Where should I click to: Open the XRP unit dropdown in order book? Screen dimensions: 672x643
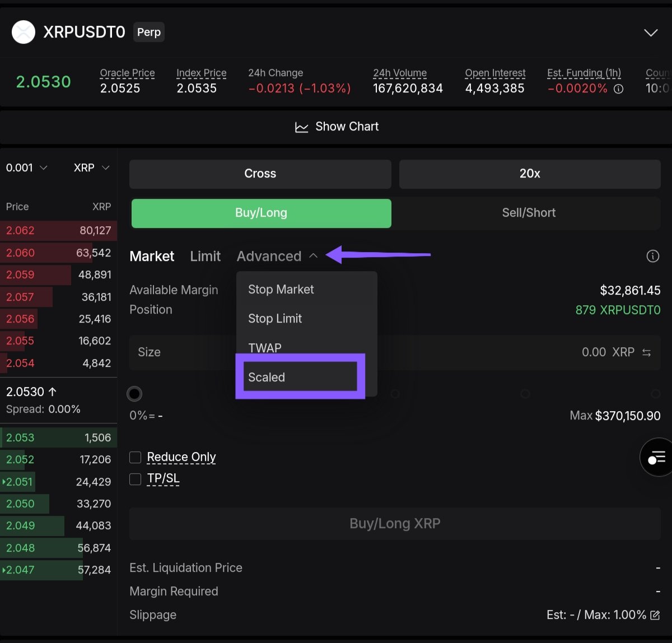pos(91,167)
